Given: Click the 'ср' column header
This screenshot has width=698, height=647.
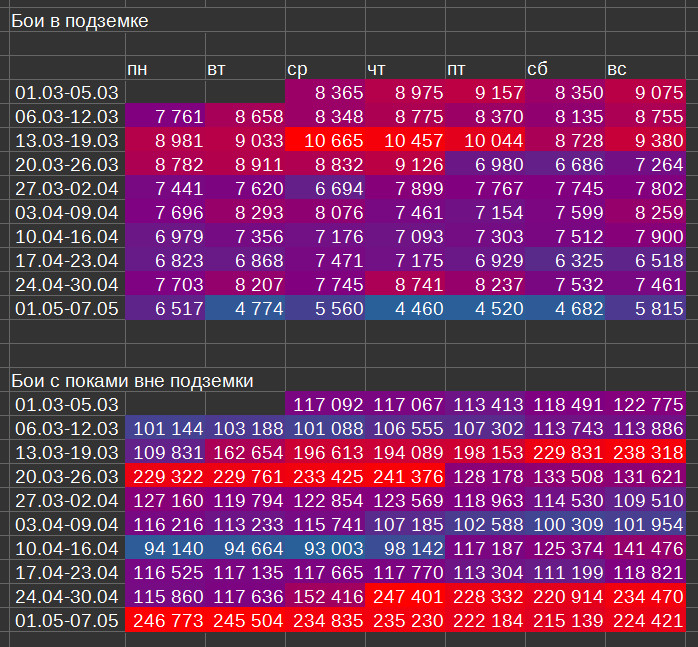Looking at the screenshot, I should click(325, 69).
